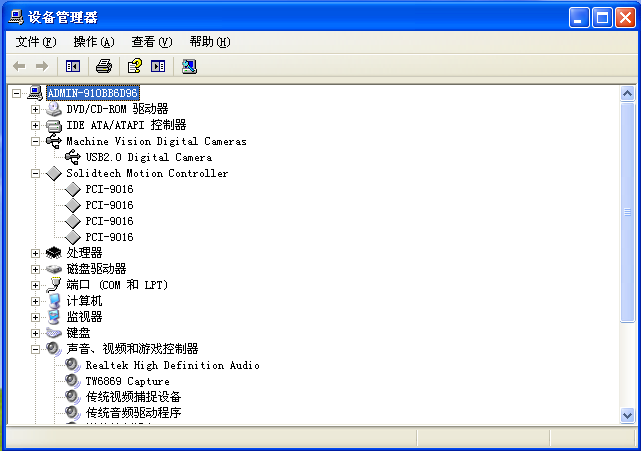Expand the IDE ATA/ATAPI 控制器 node

click(x=36, y=125)
